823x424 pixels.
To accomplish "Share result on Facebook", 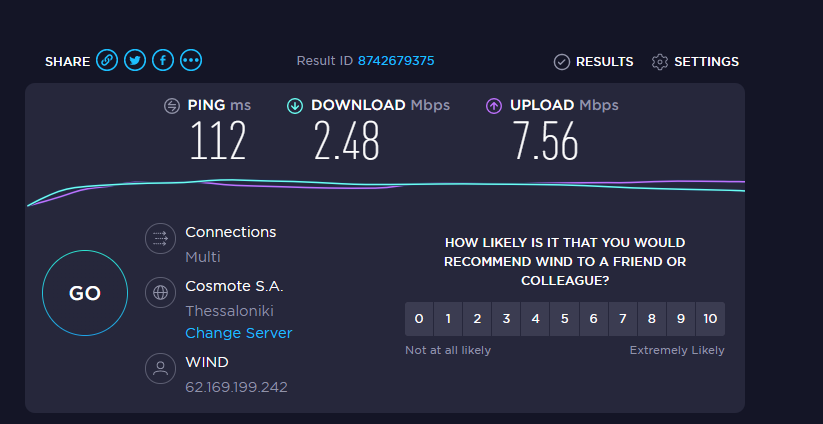I will click(163, 60).
